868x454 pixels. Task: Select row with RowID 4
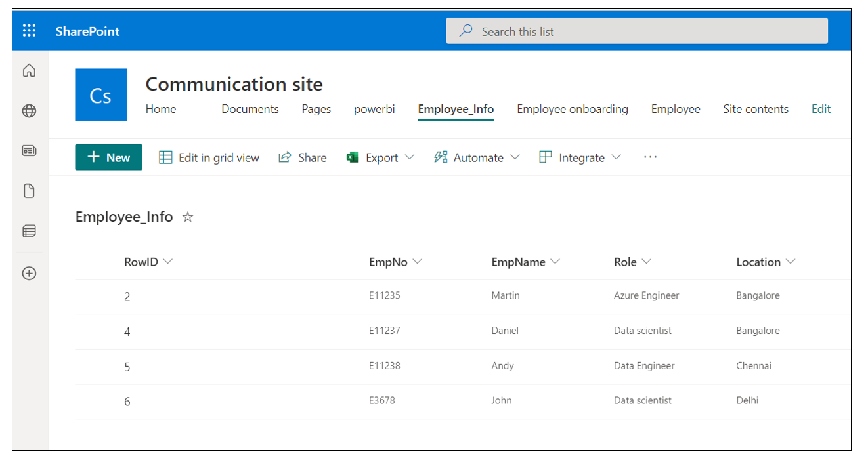[462, 331]
